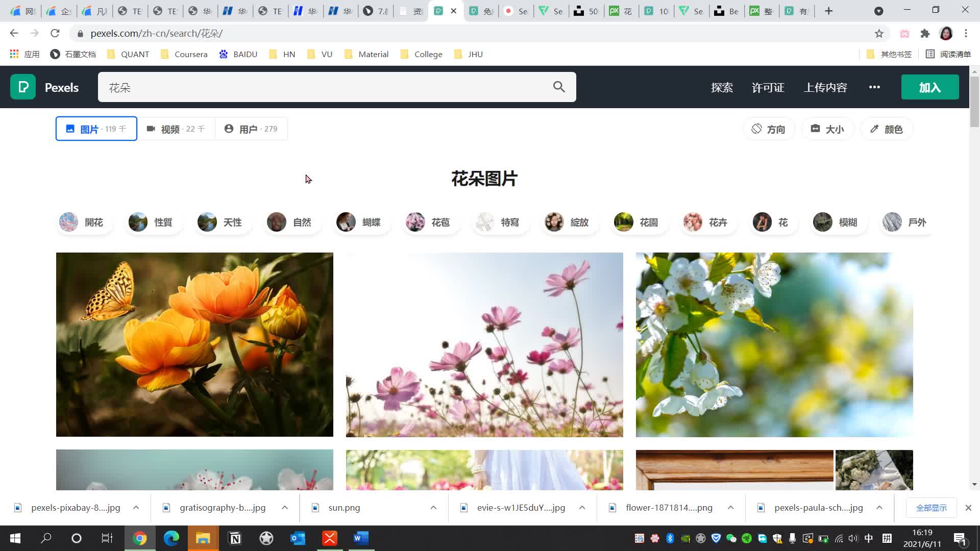Select the 图片 tab
The image size is (980, 551).
(96, 129)
